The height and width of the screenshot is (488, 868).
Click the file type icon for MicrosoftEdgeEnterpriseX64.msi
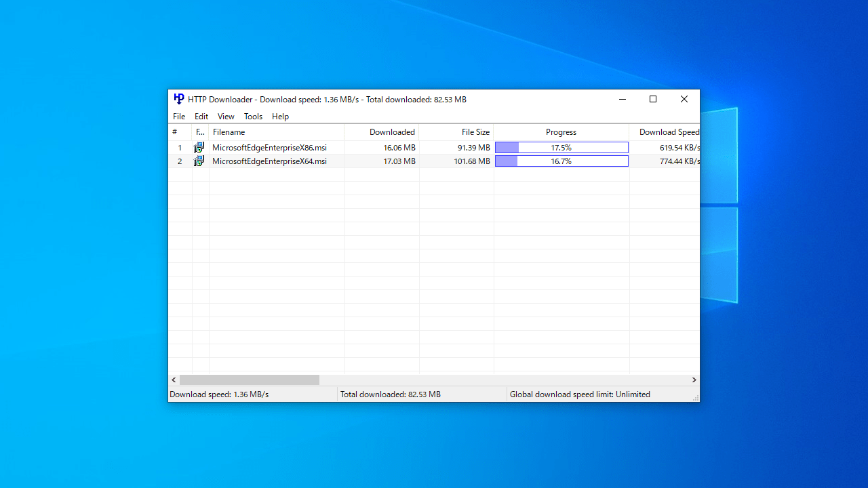point(199,161)
